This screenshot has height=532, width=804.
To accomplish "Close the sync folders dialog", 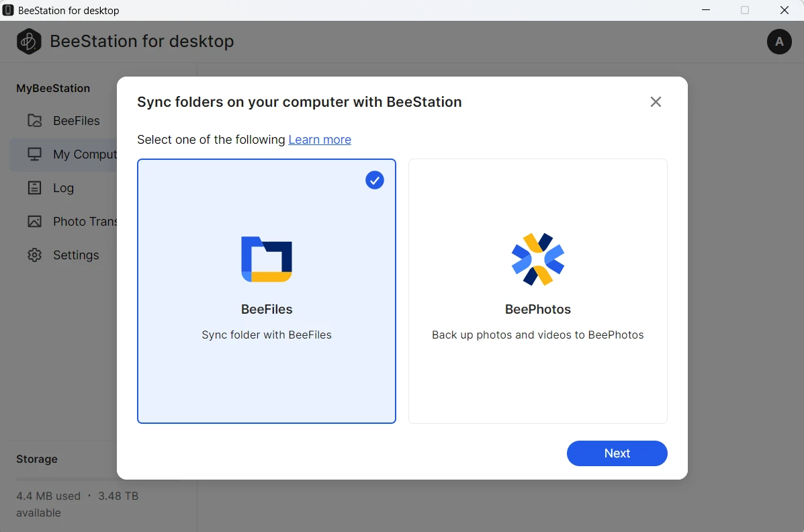I will point(656,101).
